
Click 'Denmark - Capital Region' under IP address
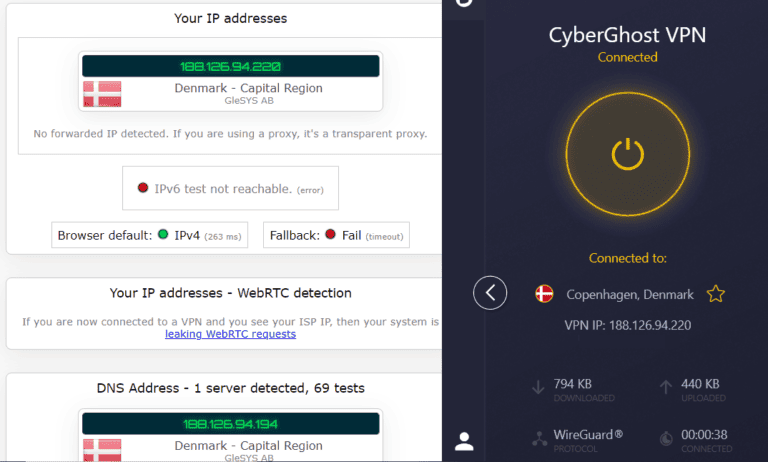[x=249, y=88]
